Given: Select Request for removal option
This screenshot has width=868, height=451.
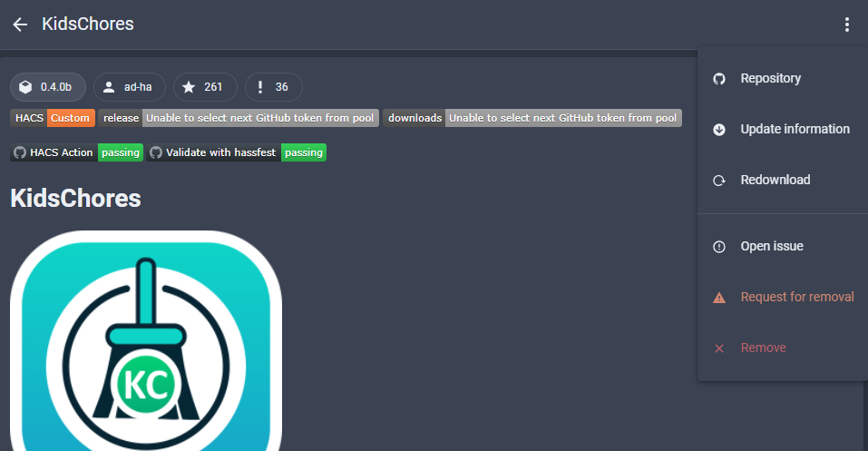Looking at the screenshot, I should [x=783, y=298].
